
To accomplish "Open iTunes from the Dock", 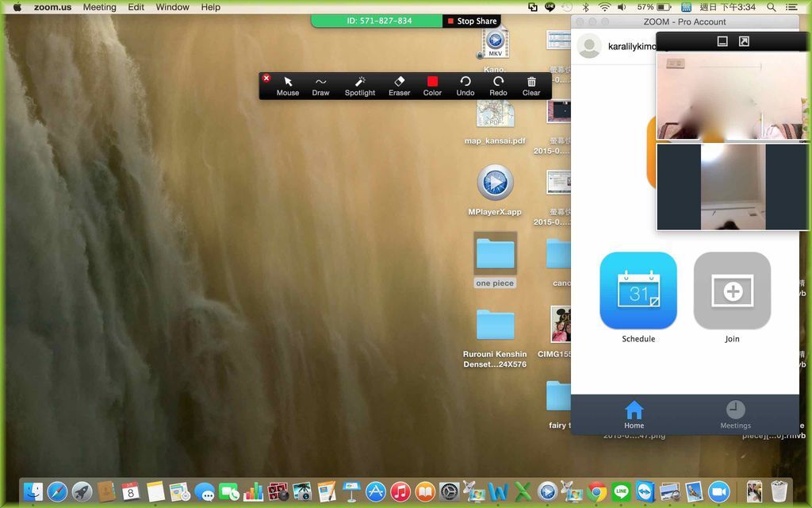I will tap(400, 491).
